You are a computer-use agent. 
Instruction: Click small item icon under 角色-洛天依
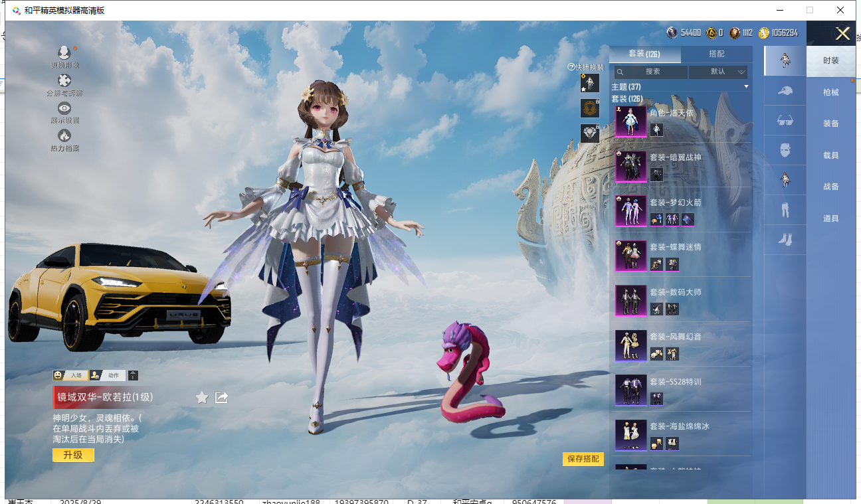pos(656,129)
